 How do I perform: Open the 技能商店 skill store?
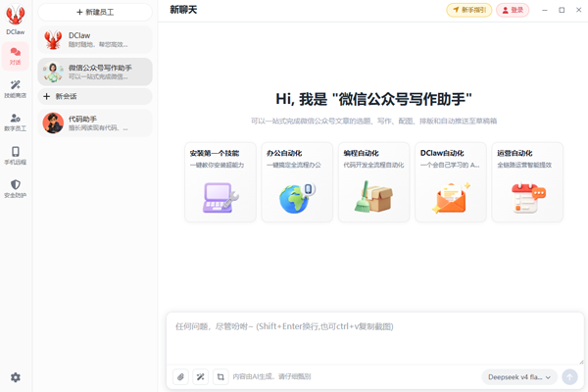15,89
